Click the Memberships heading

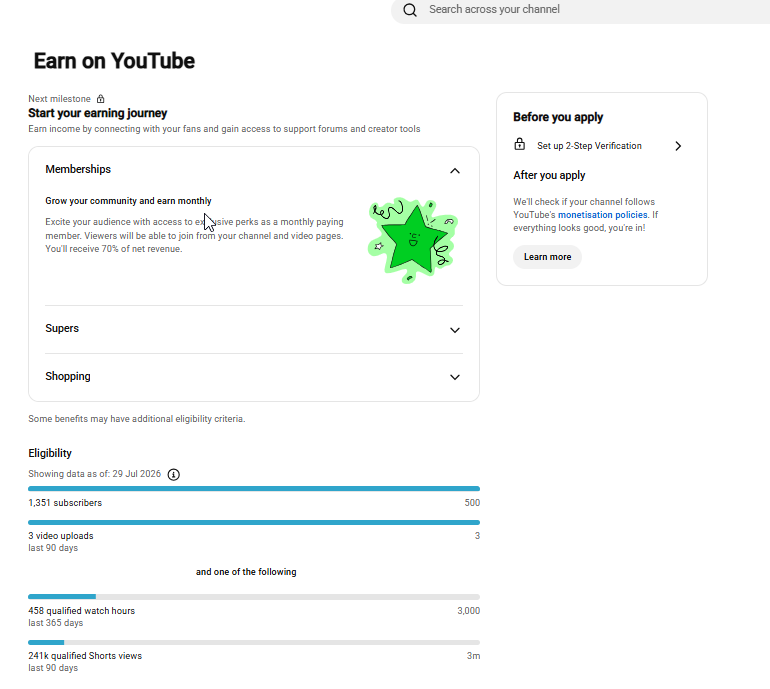click(78, 169)
